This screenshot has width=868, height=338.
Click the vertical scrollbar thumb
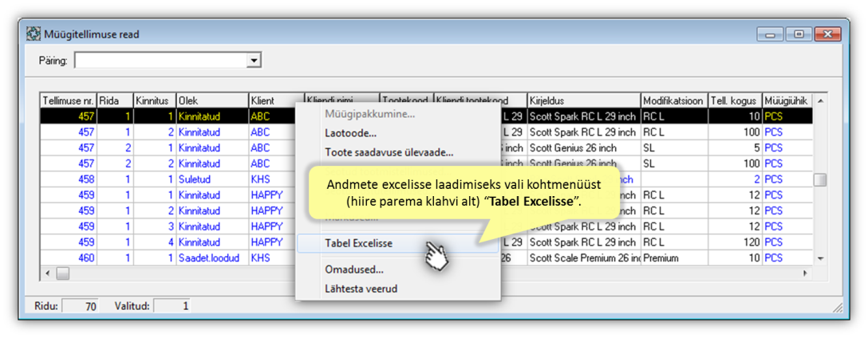pyautogui.click(x=819, y=180)
